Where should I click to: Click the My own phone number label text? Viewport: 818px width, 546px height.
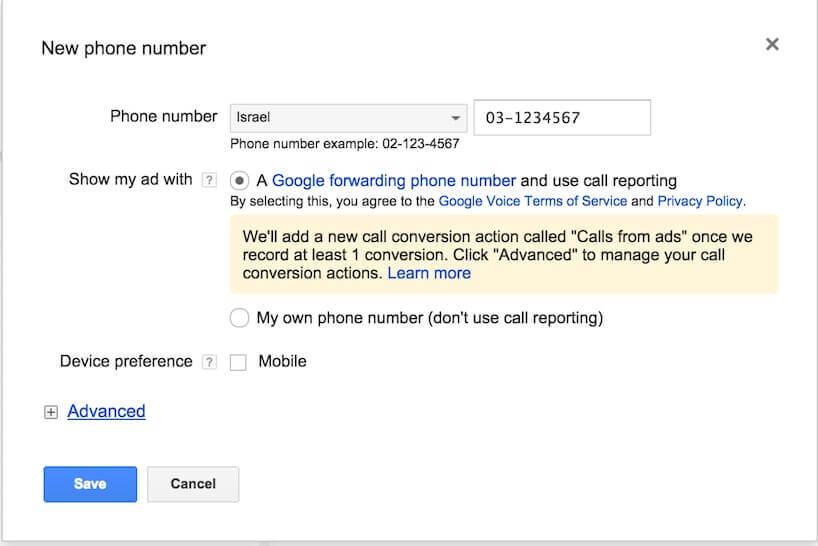point(429,318)
